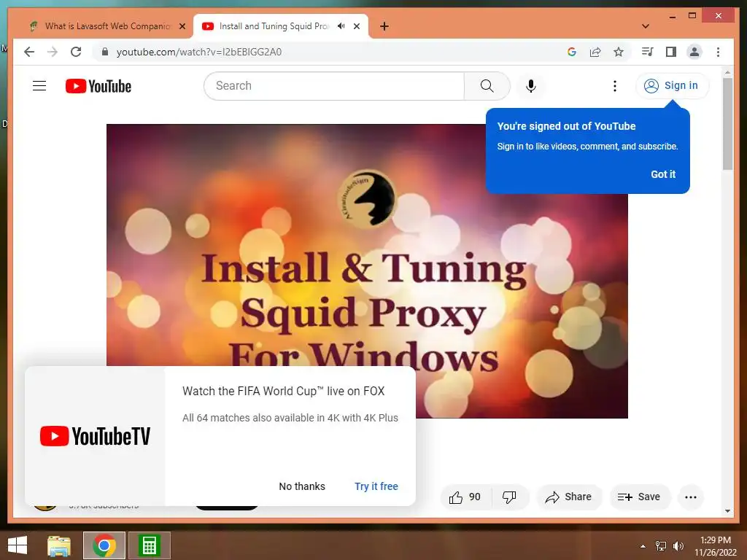Open the Chrome three-dot menu
This screenshot has height=560, width=747.
point(718,52)
